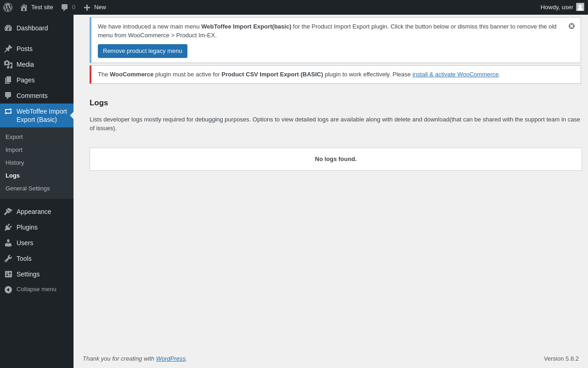The width and height of the screenshot is (588, 368).
Task: Click the Test site home icon
Action: pyautogui.click(x=24, y=7)
